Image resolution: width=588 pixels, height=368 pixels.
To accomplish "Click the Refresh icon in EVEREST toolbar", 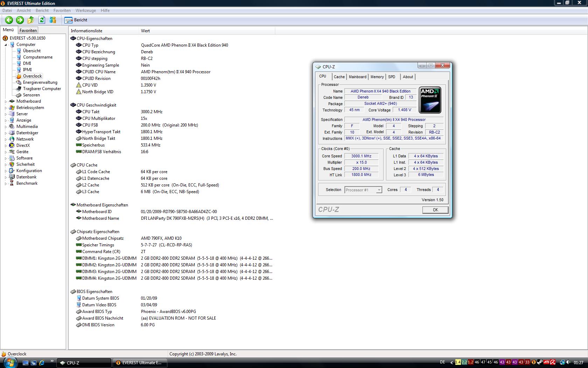I will pyautogui.click(x=42, y=20).
